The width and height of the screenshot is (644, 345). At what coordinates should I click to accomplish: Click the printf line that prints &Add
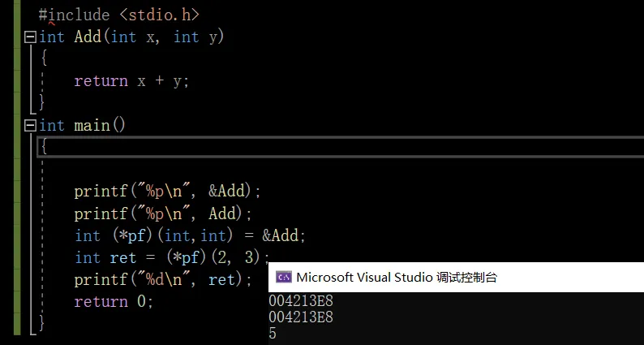[x=167, y=192]
